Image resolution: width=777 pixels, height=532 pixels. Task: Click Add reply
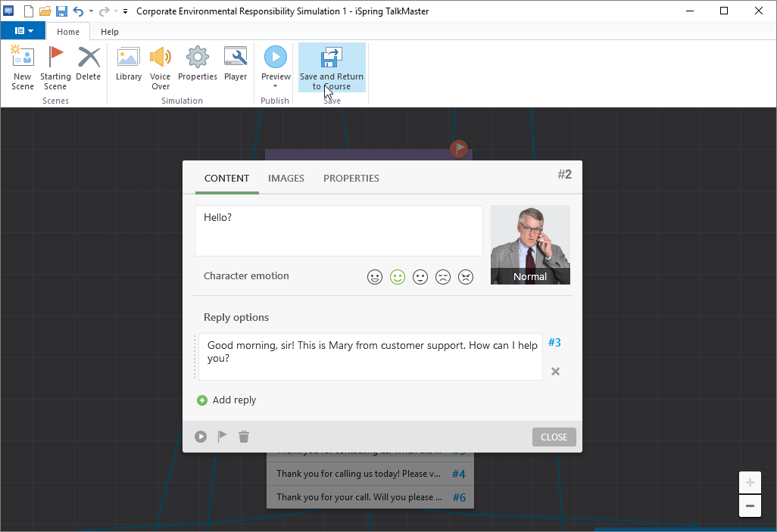tap(226, 400)
